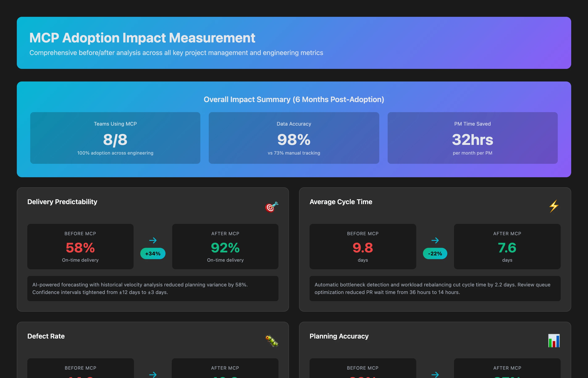Click the Planning Accuracy heading
Image resolution: width=588 pixels, height=378 pixels.
point(339,336)
